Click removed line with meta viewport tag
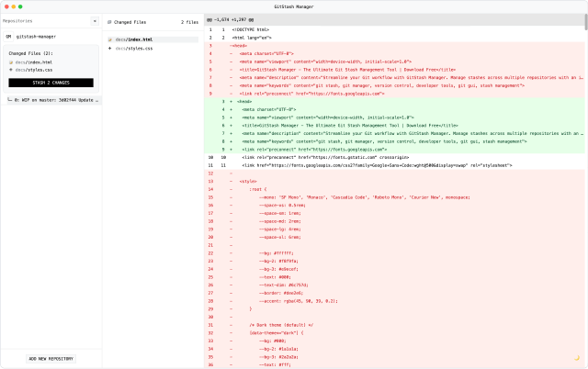The height and width of the screenshot is (369, 588). (394, 61)
